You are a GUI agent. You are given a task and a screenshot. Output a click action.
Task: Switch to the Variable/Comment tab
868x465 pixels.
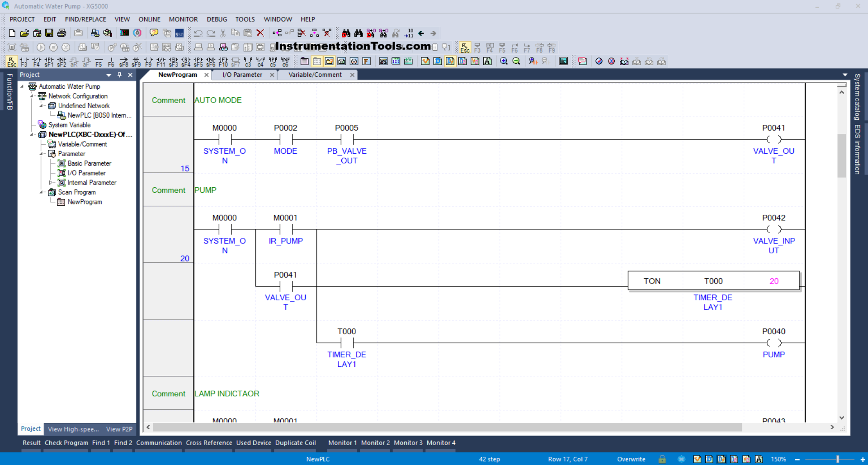[315, 75]
